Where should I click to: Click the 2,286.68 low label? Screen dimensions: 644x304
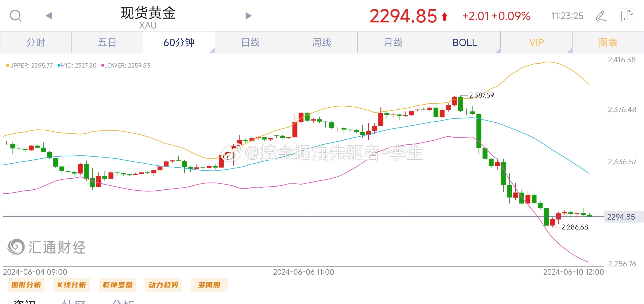[x=574, y=227]
